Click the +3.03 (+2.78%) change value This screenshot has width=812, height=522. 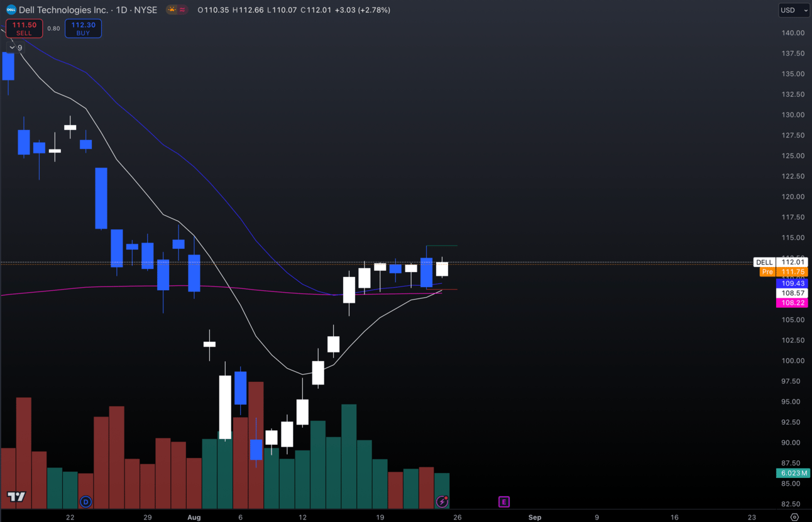click(363, 10)
